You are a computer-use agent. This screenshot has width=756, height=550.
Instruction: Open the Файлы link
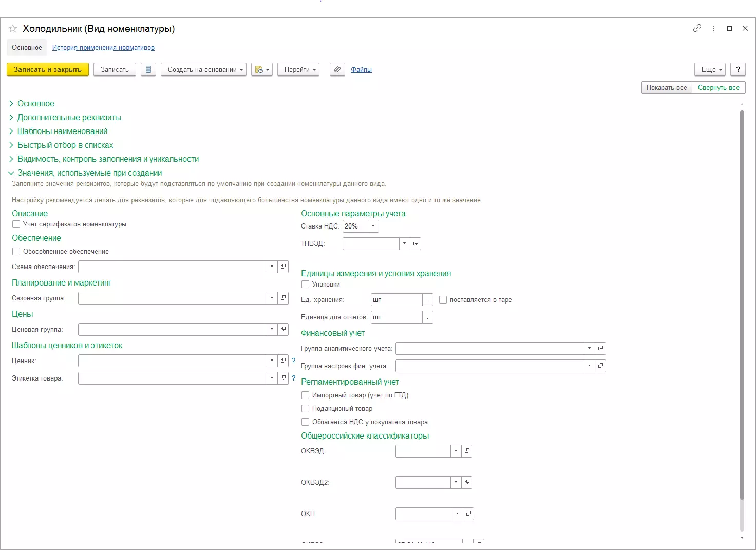point(361,70)
